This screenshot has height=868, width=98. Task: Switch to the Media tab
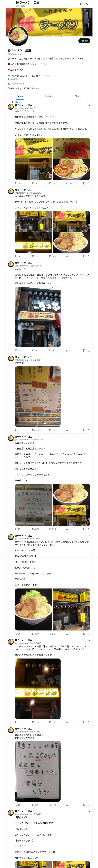click(x=78, y=96)
